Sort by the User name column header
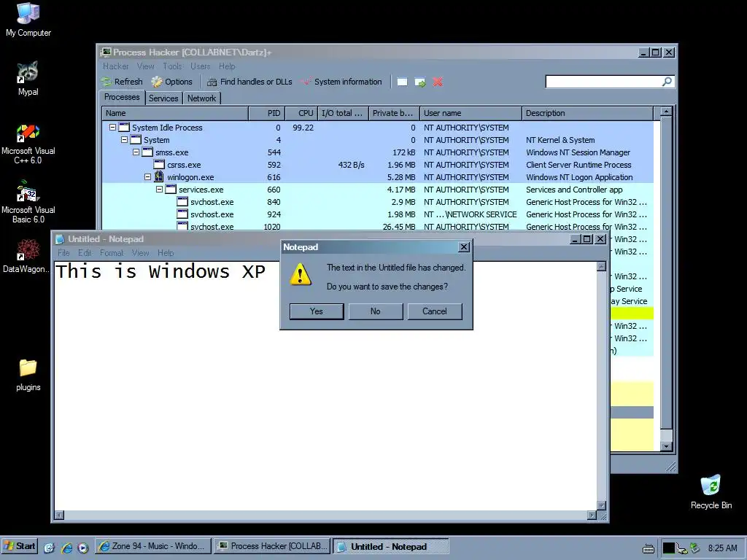This screenshot has height=560, width=747. 471,113
